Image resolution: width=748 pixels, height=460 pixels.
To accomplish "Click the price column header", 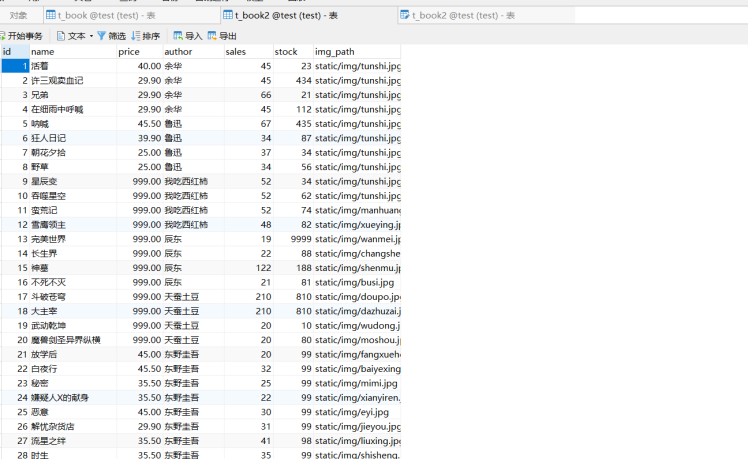I will pos(139,52).
